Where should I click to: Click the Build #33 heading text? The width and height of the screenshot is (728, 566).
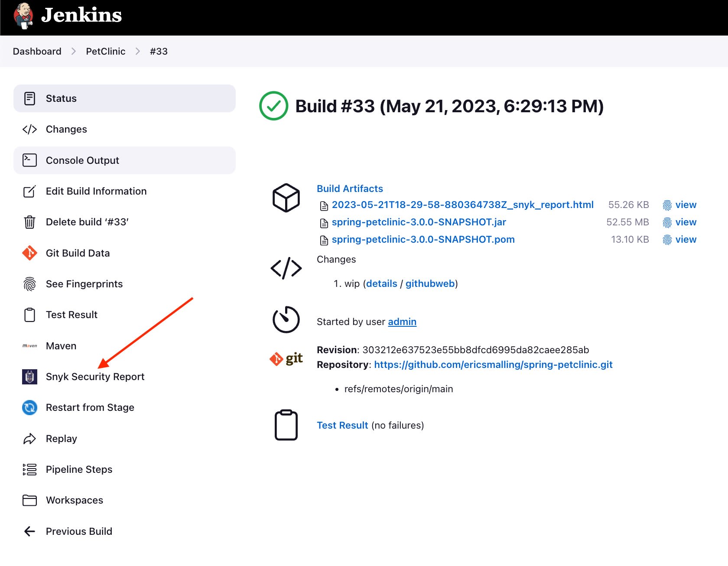click(x=449, y=106)
